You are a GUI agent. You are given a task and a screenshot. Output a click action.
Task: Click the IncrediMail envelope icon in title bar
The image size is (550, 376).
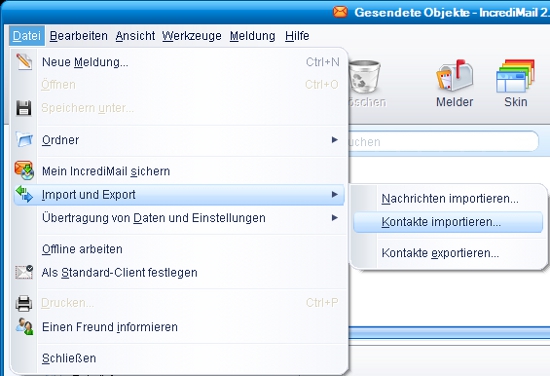click(340, 12)
